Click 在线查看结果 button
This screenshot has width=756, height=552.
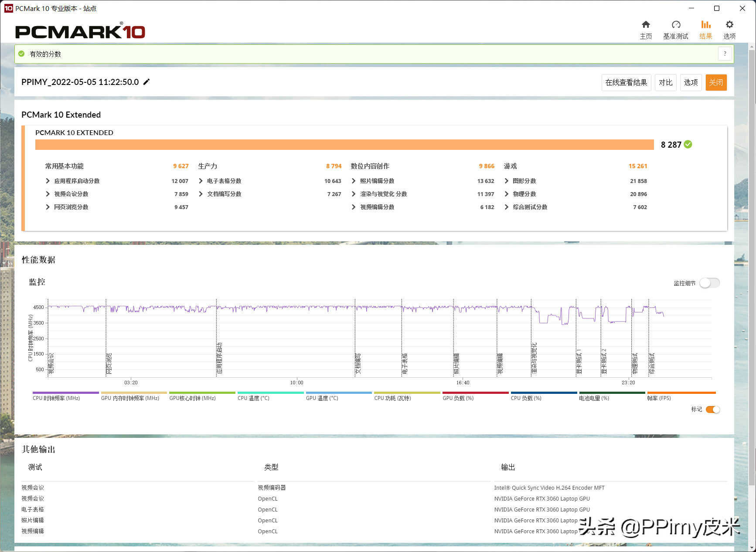626,82
